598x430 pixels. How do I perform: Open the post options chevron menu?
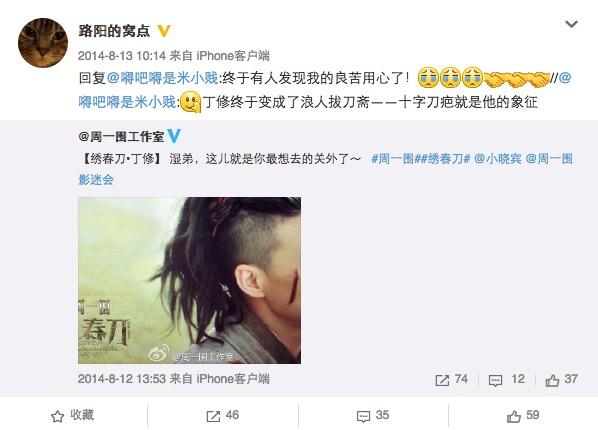tap(571, 24)
